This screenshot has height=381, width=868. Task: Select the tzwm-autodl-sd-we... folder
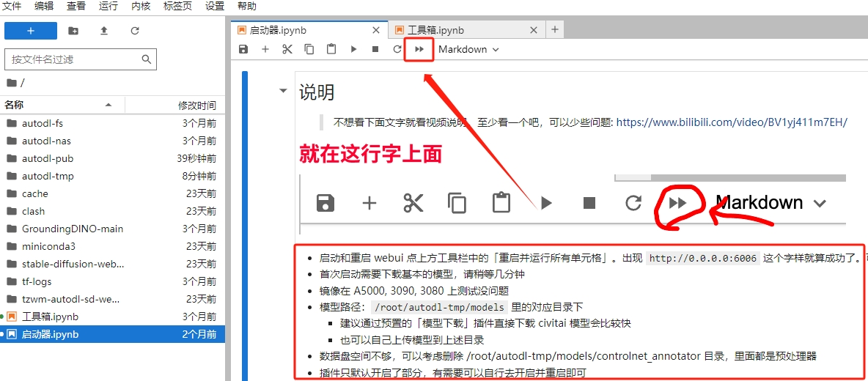click(x=112, y=299)
